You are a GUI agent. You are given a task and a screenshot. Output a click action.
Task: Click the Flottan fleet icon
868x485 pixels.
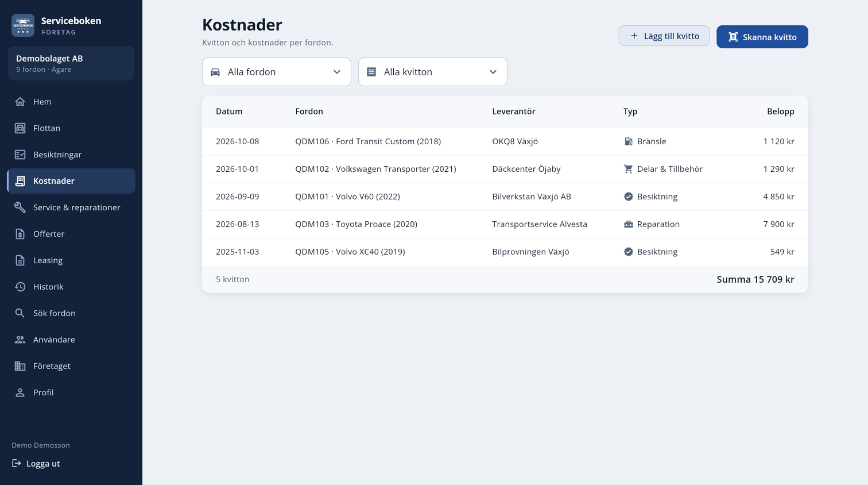click(x=20, y=128)
